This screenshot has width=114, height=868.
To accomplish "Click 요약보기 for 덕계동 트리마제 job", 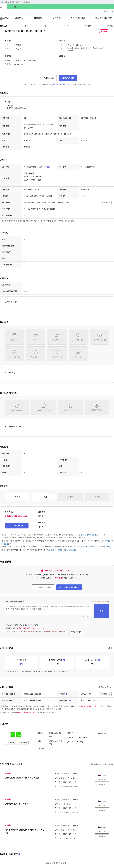I will (x=102, y=832).
